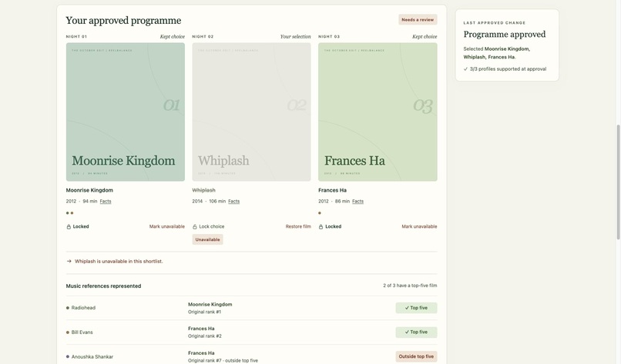621x364 pixels.
Task: Click the page vertical scrollbar thumb
Action: pos(618,182)
